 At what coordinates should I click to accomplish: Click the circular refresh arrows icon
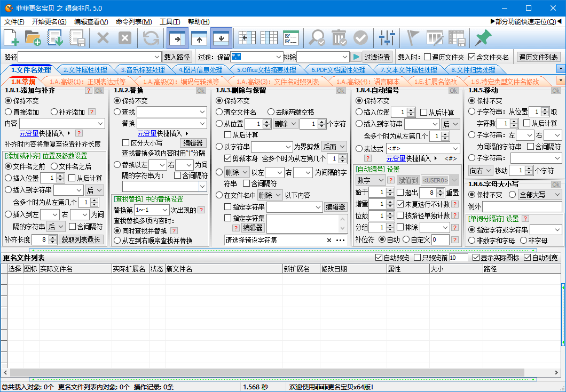click(151, 37)
